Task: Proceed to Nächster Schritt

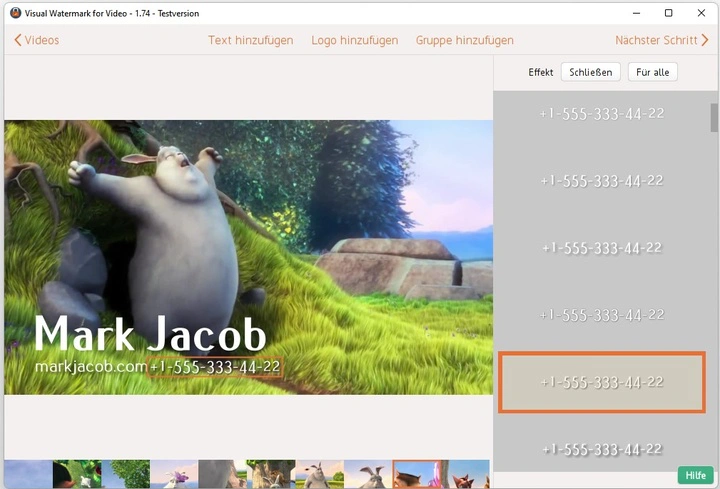Action: (x=662, y=40)
